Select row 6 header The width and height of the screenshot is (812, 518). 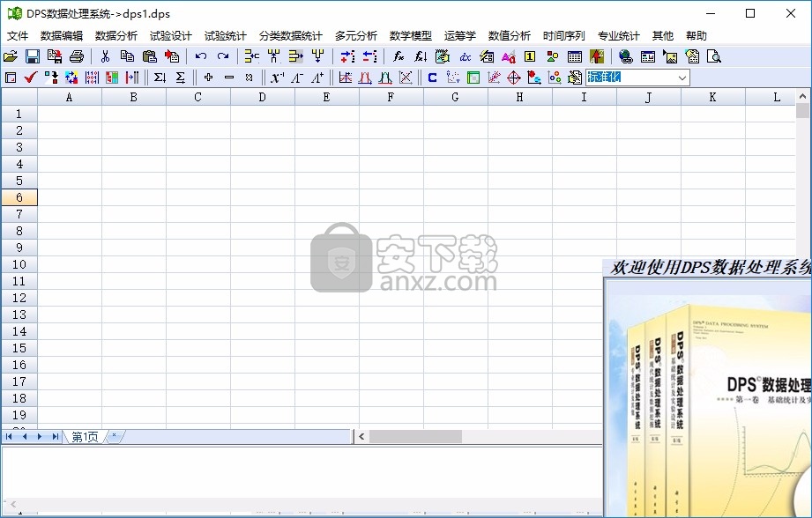19,197
